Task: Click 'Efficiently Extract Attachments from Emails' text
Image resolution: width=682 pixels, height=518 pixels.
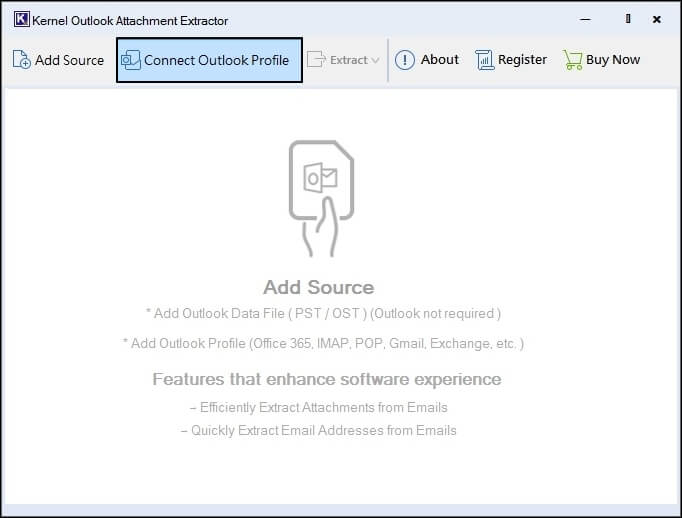Action: 319,408
